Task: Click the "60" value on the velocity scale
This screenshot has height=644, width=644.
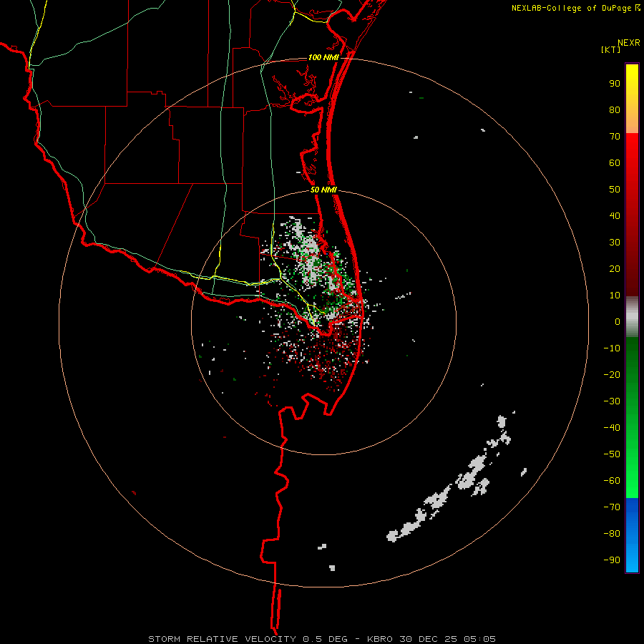Action: tap(615, 163)
